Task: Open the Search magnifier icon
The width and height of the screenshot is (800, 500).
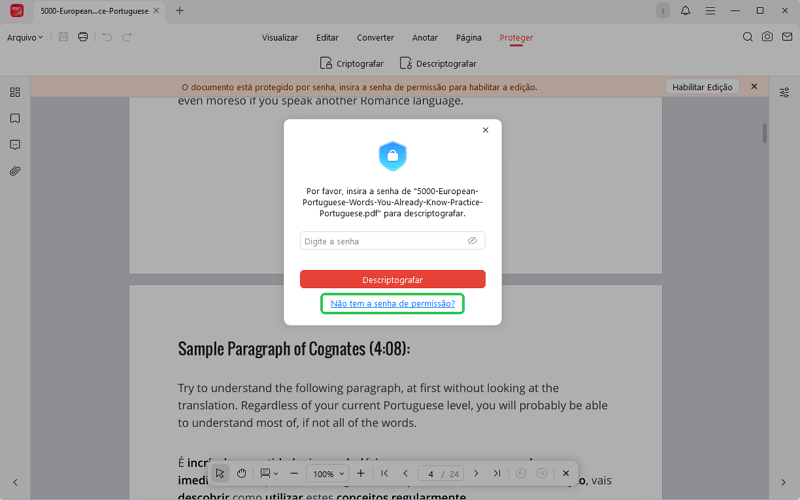Action: click(x=747, y=37)
